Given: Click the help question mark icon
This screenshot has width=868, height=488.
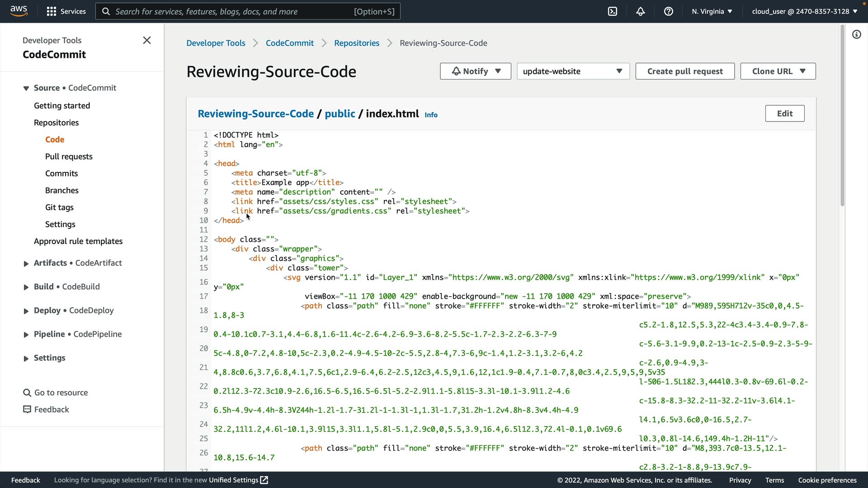Looking at the screenshot, I should point(669,11).
